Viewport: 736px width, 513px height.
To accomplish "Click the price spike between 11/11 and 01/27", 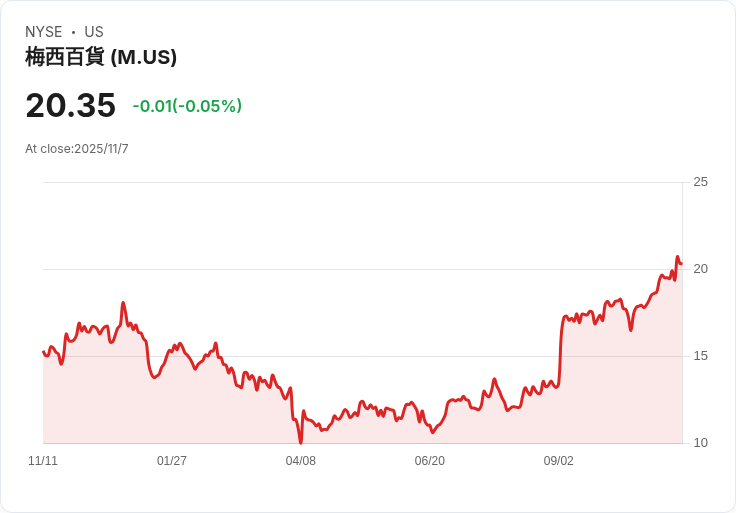I will pos(123,303).
